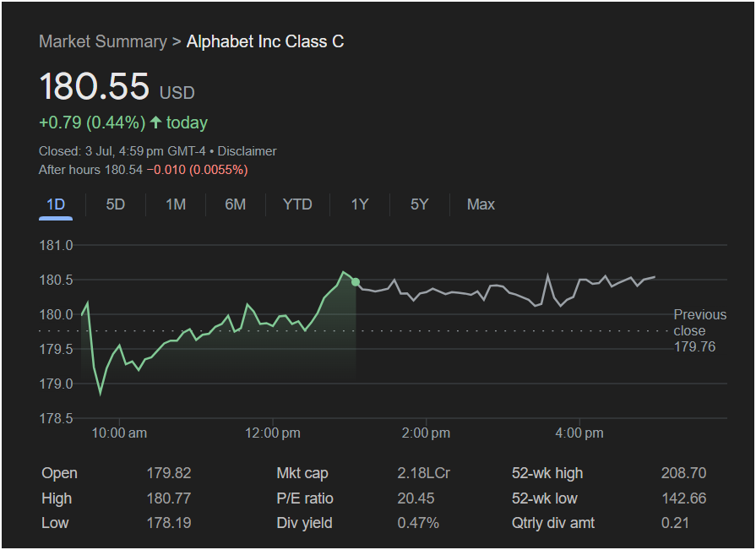
Task: Select the 1D range tab
Action: (56, 204)
